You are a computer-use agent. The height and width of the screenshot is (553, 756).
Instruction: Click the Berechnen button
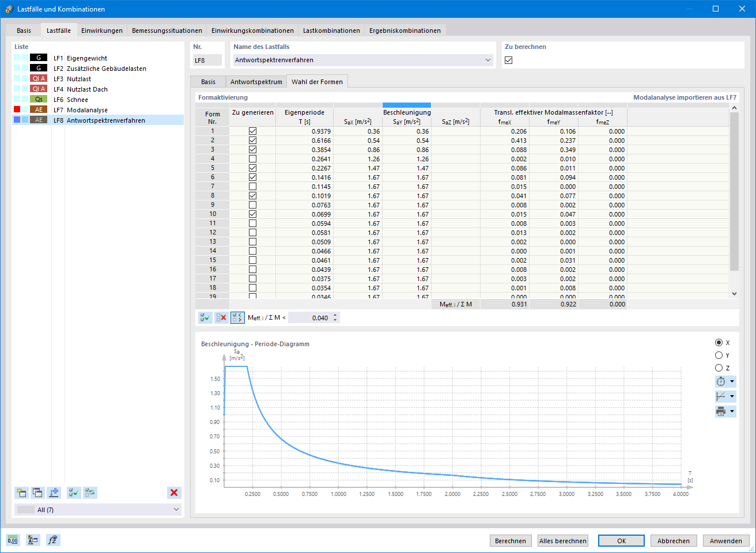tap(510, 541)
